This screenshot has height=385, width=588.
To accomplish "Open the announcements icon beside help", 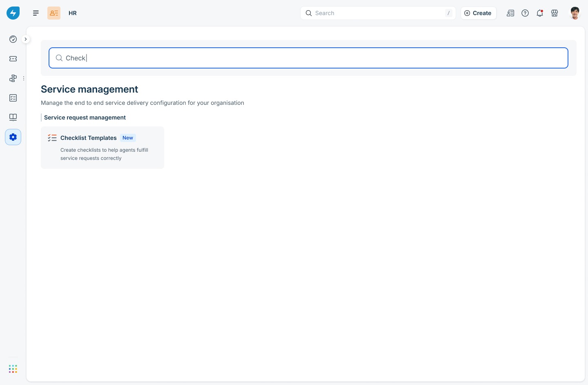I will pyautogui.click(x=510, y=13).
